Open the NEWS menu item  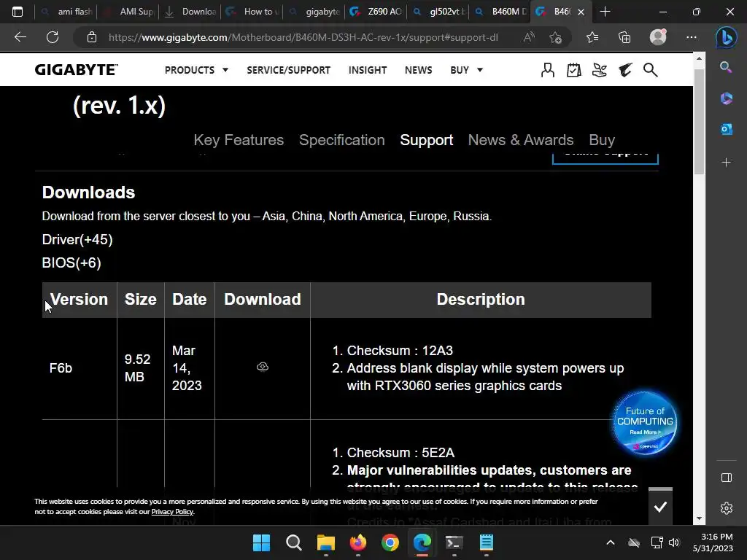tap(418, 70)
